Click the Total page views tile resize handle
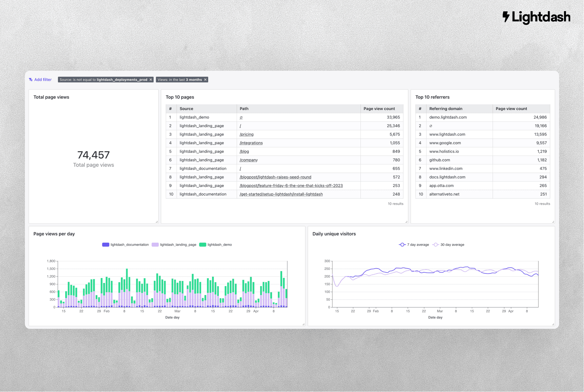The height and width of the screenshot is (392, 584). [x=157, y=222]
